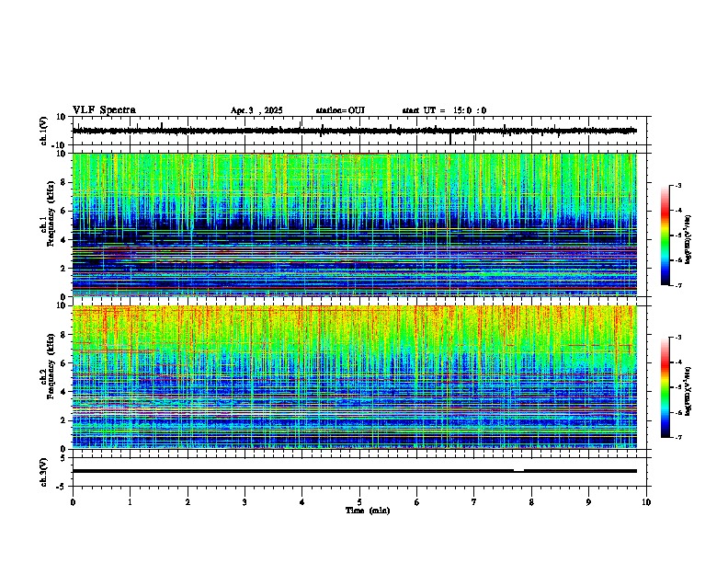Click the "station=OUI" header label

[x=340, y=110]
